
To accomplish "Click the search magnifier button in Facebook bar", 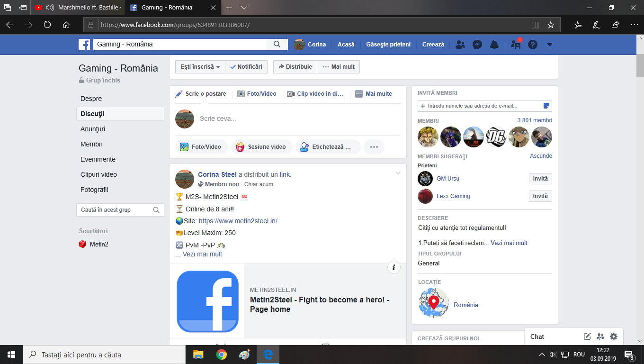I will [277, 44].
